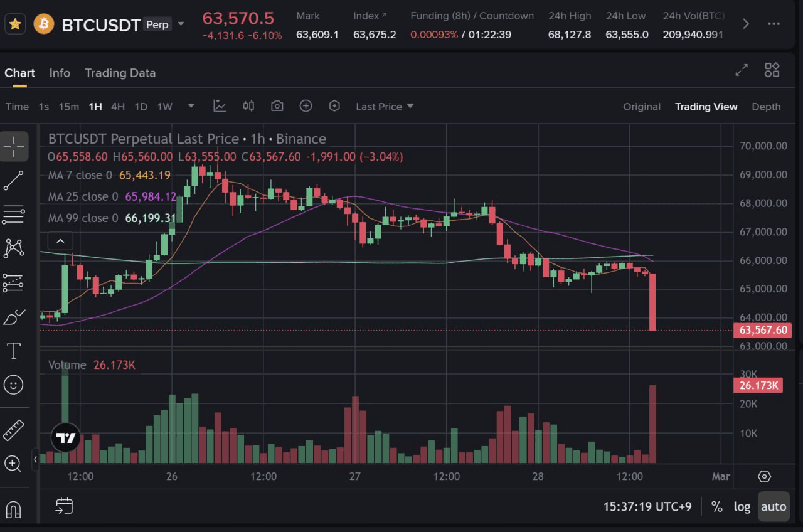This screenshot has width=803, height=532.
Task: Take a chart screenshot with camera icon
Action: (277, 106)
